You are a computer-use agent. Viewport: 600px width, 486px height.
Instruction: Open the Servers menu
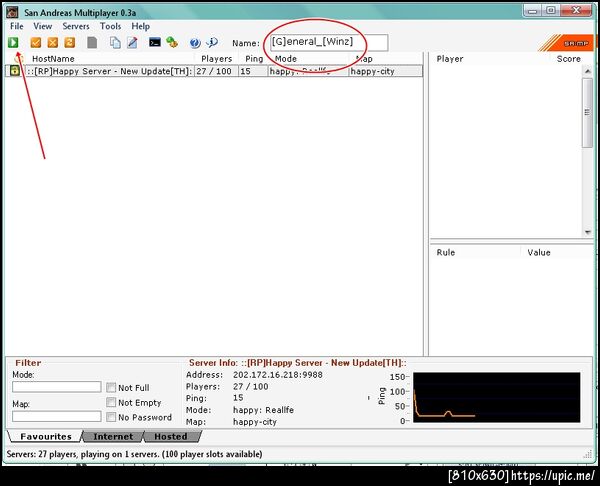(76, 26)
